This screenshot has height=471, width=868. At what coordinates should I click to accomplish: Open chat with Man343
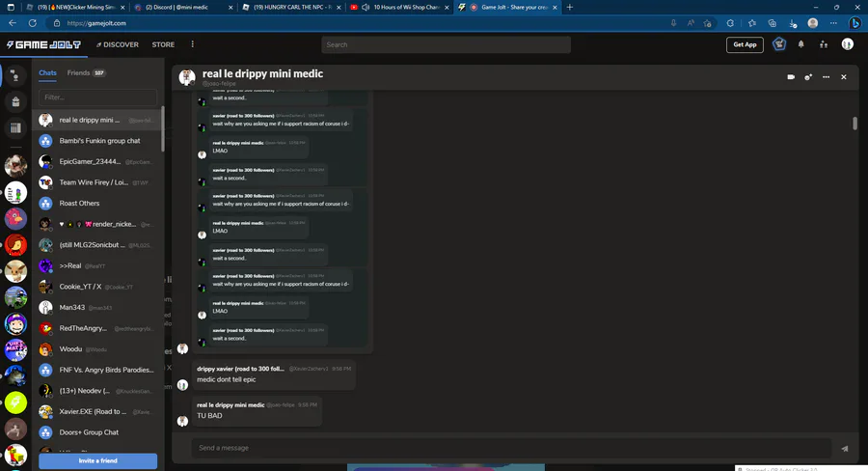coord(97,308)
